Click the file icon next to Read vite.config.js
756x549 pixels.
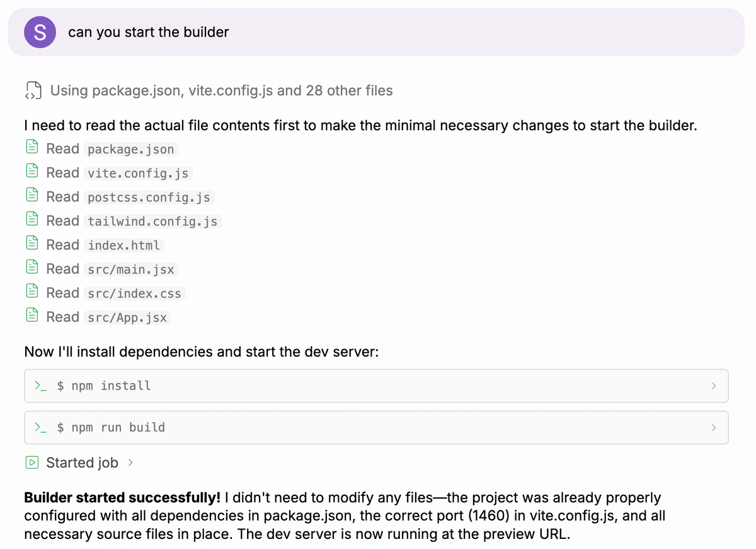[x=31, y=173]
